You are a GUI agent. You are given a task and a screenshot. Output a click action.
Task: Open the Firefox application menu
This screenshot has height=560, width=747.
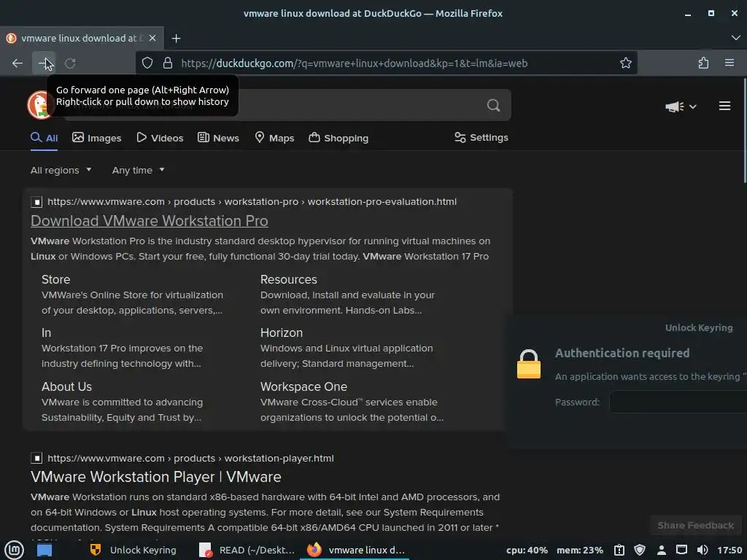(729, 63)
